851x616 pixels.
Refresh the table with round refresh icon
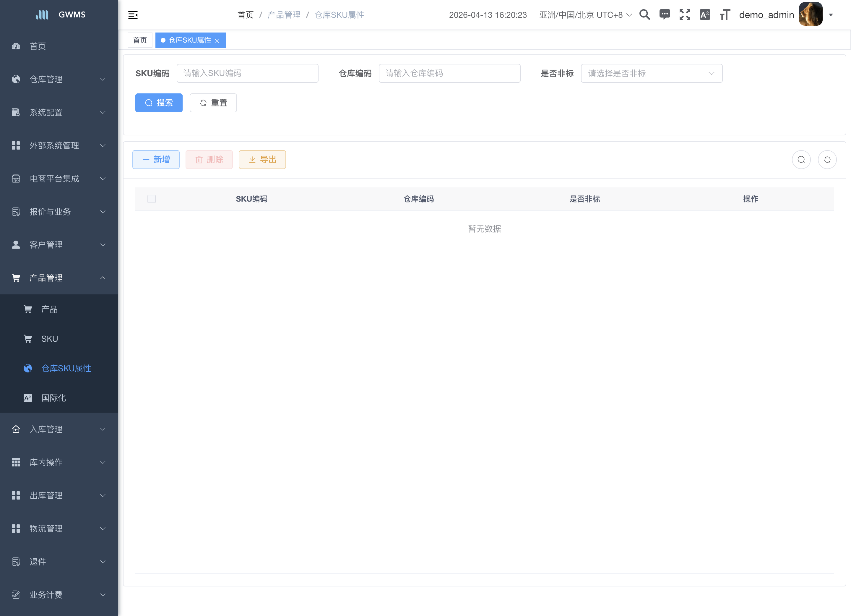pos(827,160)
